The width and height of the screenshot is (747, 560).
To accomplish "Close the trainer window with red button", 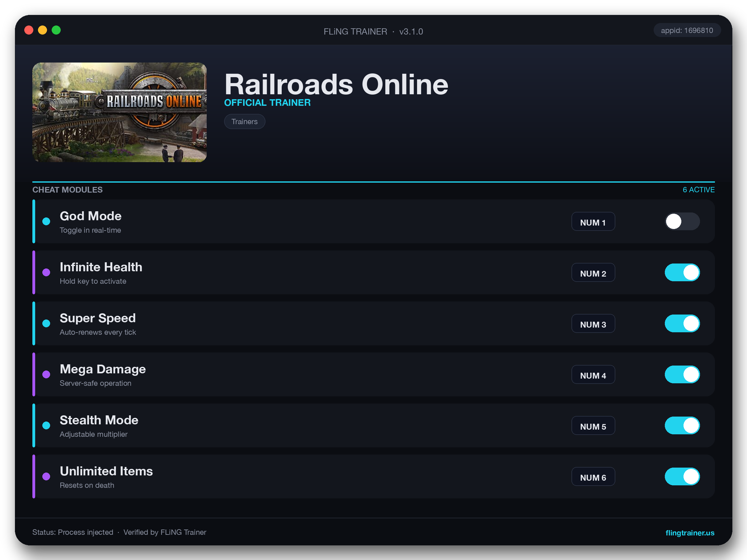I will point(29,30).
